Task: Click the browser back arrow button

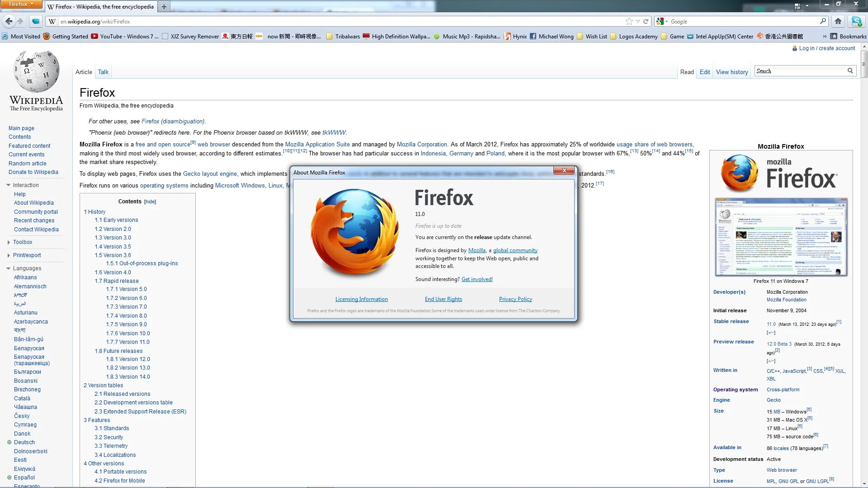Action: tap(9, 21)
